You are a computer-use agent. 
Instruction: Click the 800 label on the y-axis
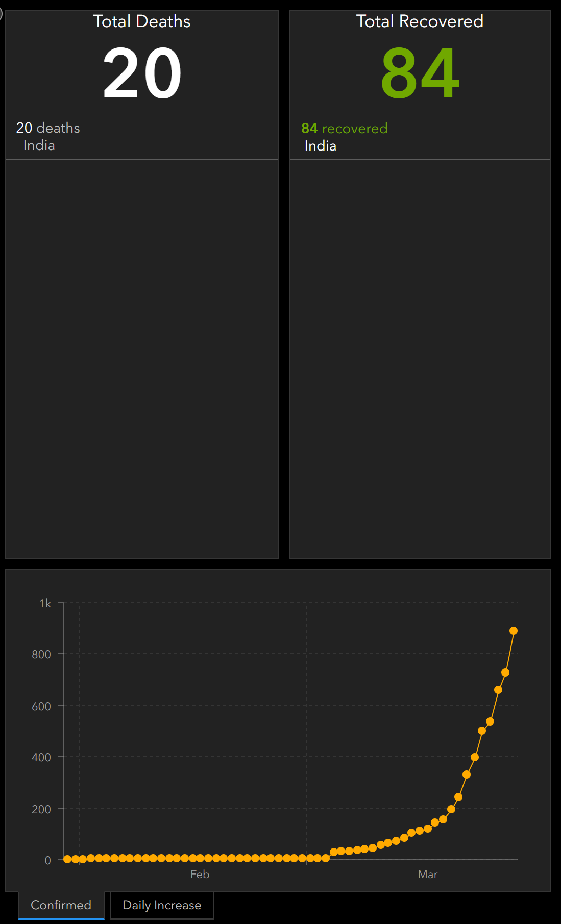(41, 655)
